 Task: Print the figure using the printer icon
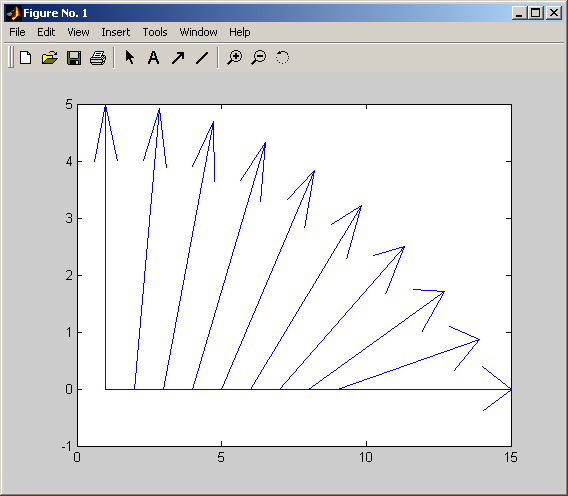tap(98, 58)
